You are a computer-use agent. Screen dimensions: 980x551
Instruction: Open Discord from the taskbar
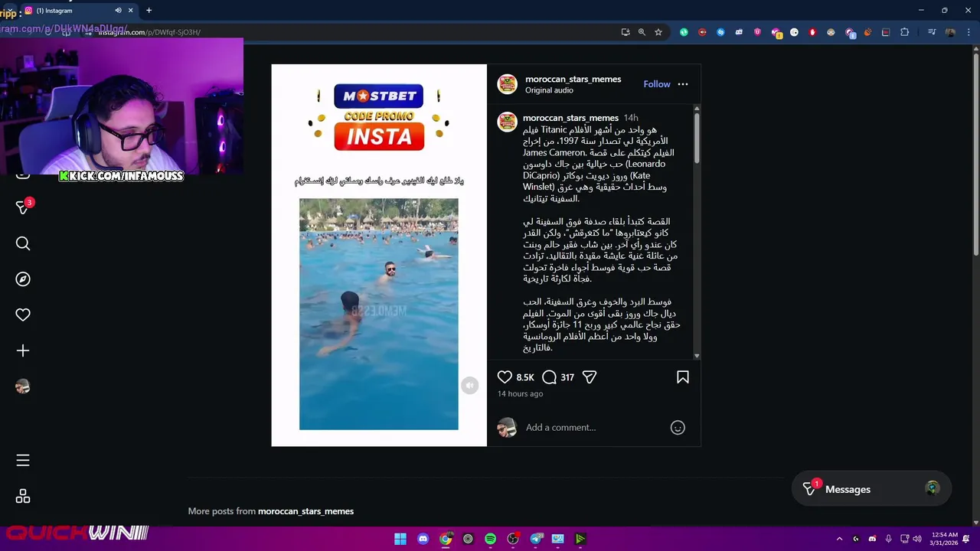click(x=423, y=539)
